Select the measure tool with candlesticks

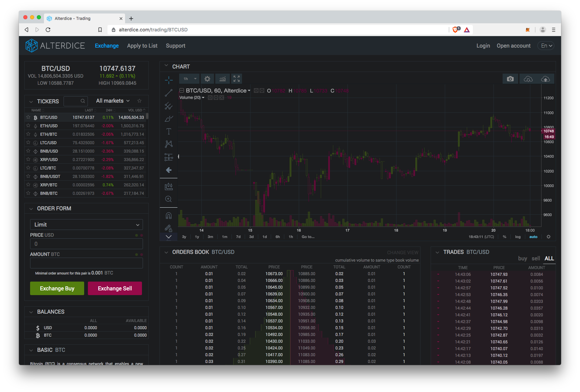(x=169, y=186)
